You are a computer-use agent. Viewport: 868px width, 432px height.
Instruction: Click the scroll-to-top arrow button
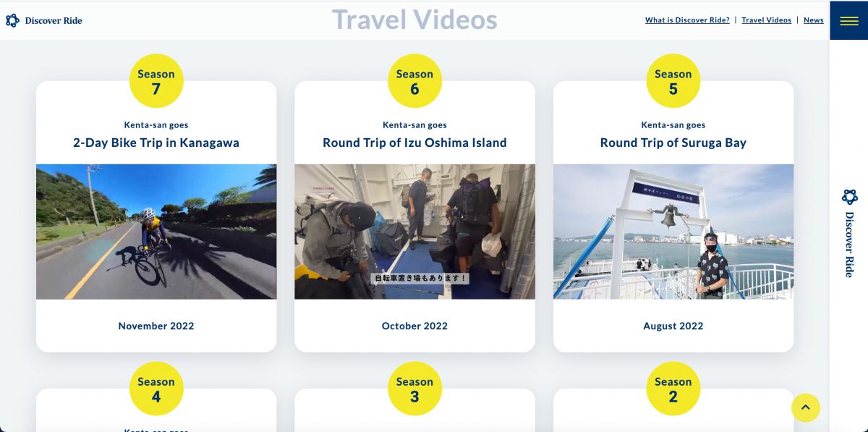[x=805, y=407]
